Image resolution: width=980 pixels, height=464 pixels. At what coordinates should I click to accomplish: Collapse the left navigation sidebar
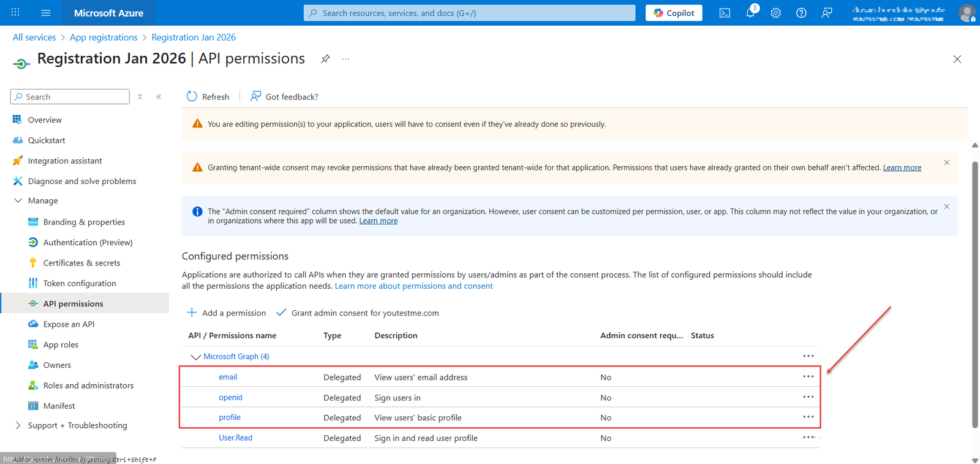pos(159,97)
